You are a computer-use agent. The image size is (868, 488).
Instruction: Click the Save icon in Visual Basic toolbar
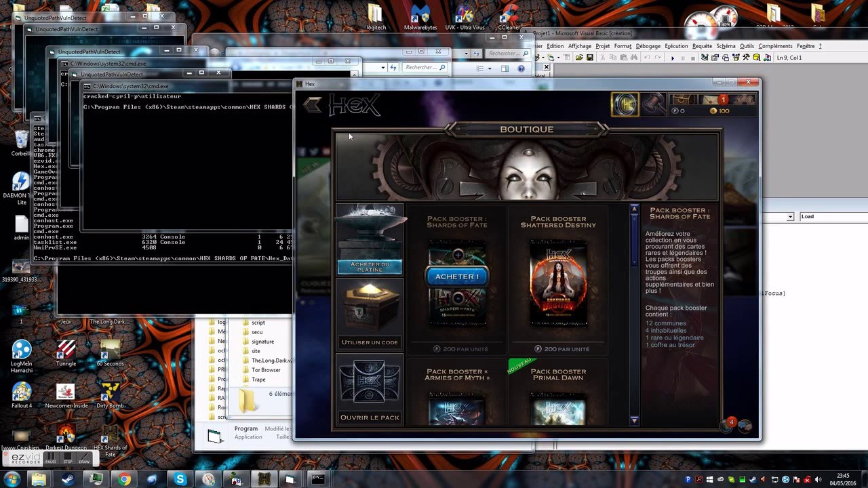(x=590, y=58)
